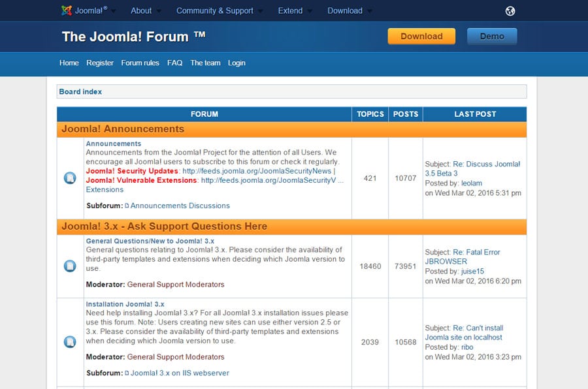Screen dimensions: 588x389
Task: Open Re: Discuss Joomla! 3.5 Beta 3 post
Action: pyautogui.click(x=472, y=168)
